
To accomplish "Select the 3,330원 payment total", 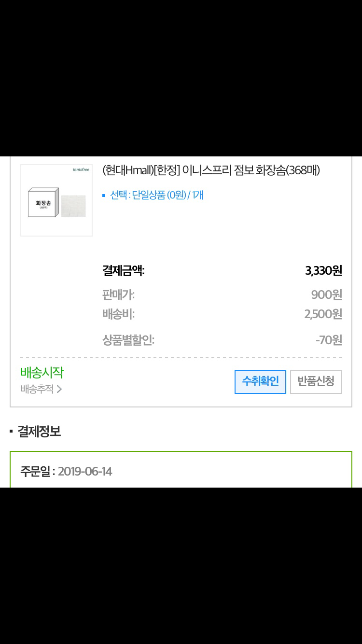I will pyautogui.click(x=323, y=270).
